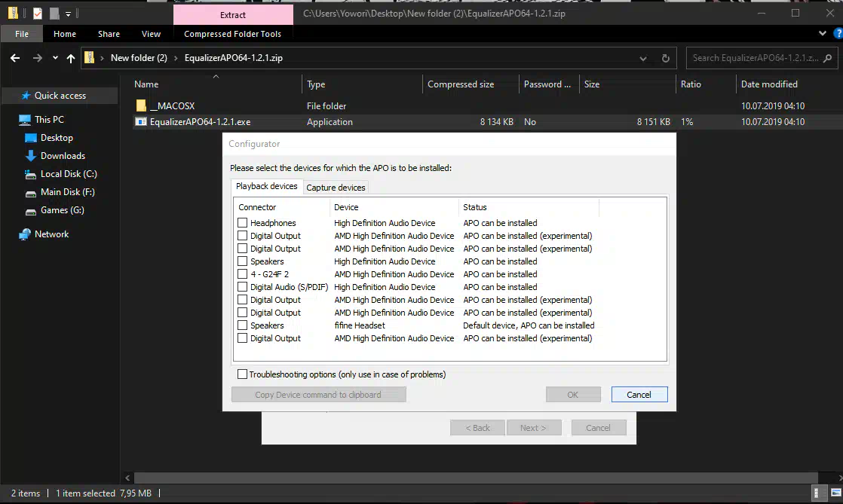This screenshot has height=504, width=843.
Task: Open Local Disk (C:) in sidebar
Action: (x=69, y=174)
